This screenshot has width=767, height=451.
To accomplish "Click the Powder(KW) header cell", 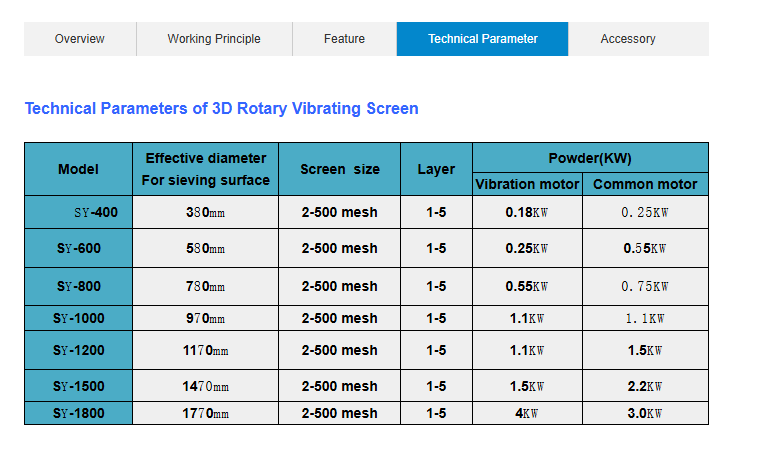I will pos(590,158).
